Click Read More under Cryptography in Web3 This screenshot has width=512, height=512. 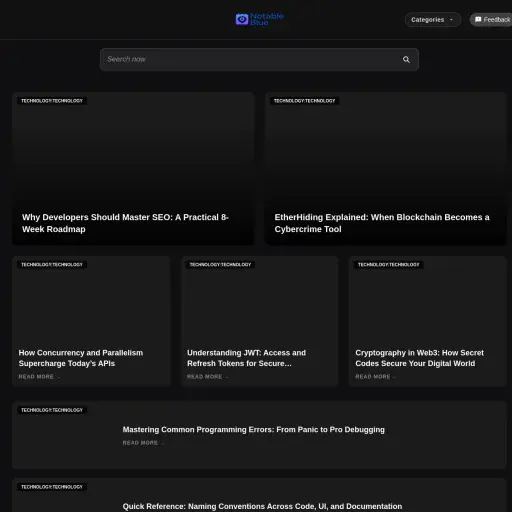coord(376,377)
